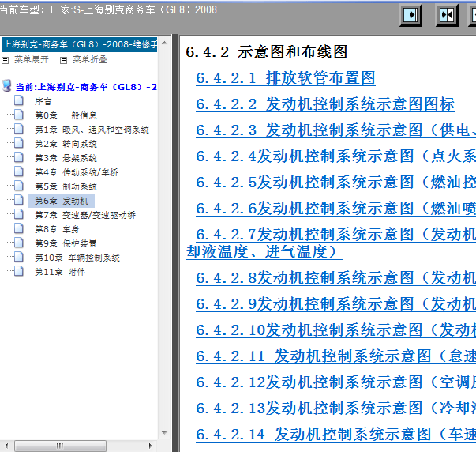Screen dimensions: 476x452
Task: Open chapter 第9章 保护装置
Action: (x=66, y=243)
